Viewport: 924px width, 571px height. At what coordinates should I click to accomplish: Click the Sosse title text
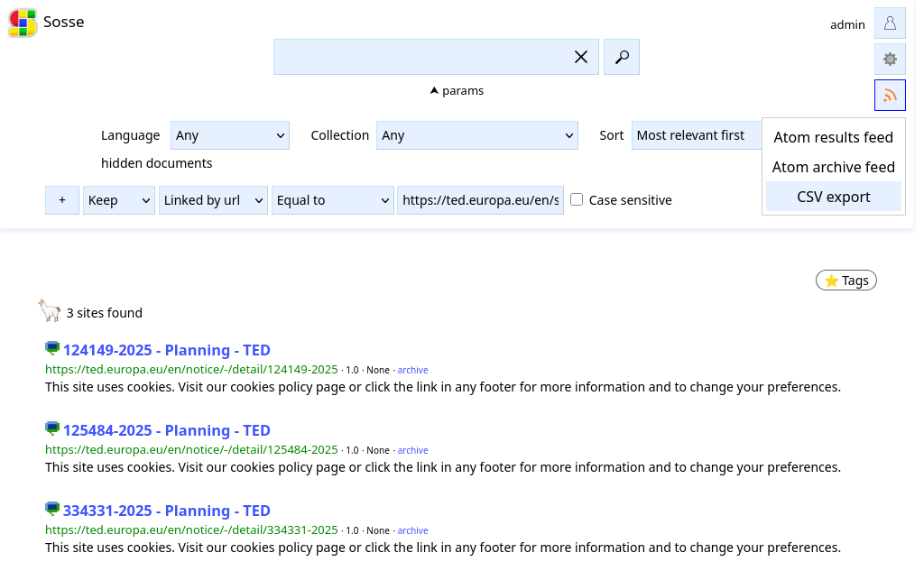[64, 22]
